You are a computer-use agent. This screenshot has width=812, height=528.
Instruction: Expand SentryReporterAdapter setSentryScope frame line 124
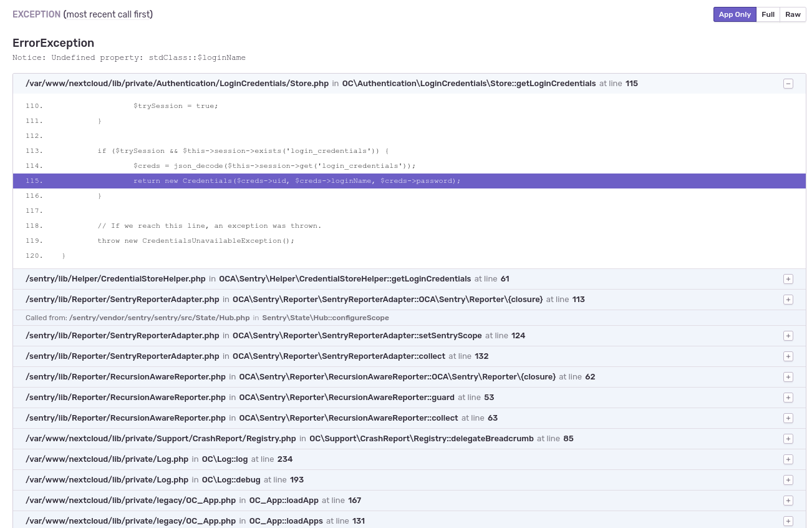pyautogui.click(x=788, y=336)
